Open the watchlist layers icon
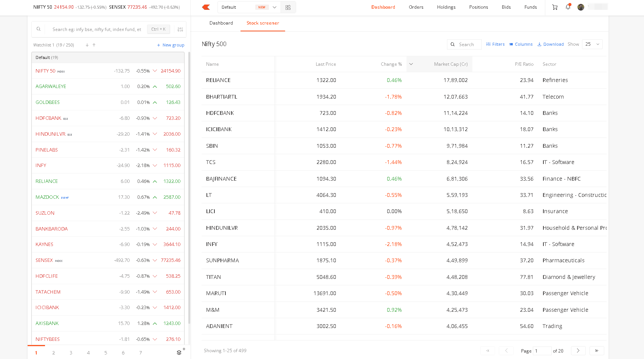 [x=179, y=353]
